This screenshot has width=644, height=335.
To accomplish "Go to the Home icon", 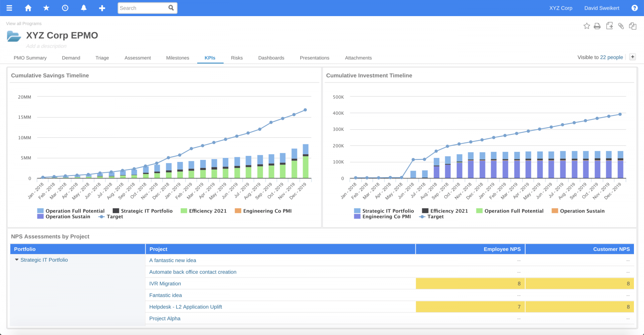I will (28, 8).
